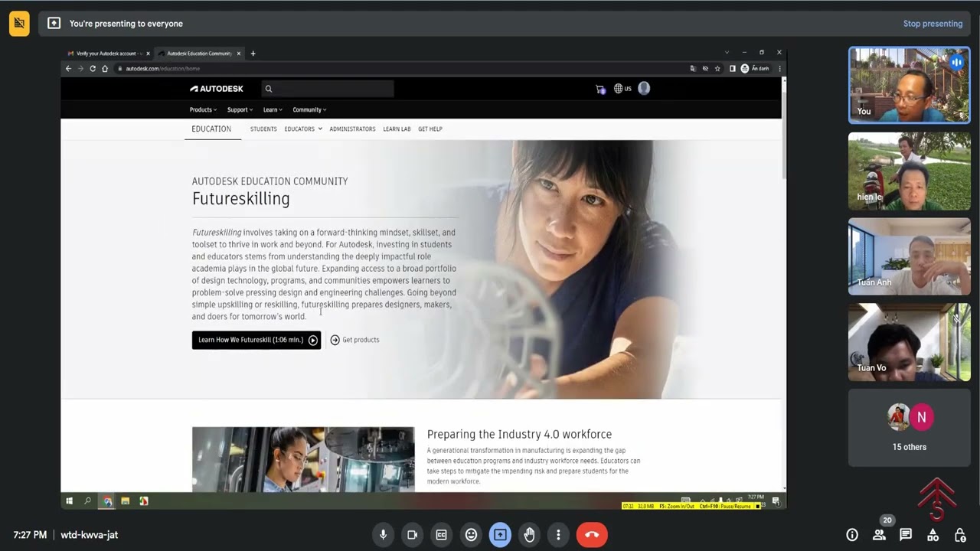Turn off the Meet camera

pos(412,535)
